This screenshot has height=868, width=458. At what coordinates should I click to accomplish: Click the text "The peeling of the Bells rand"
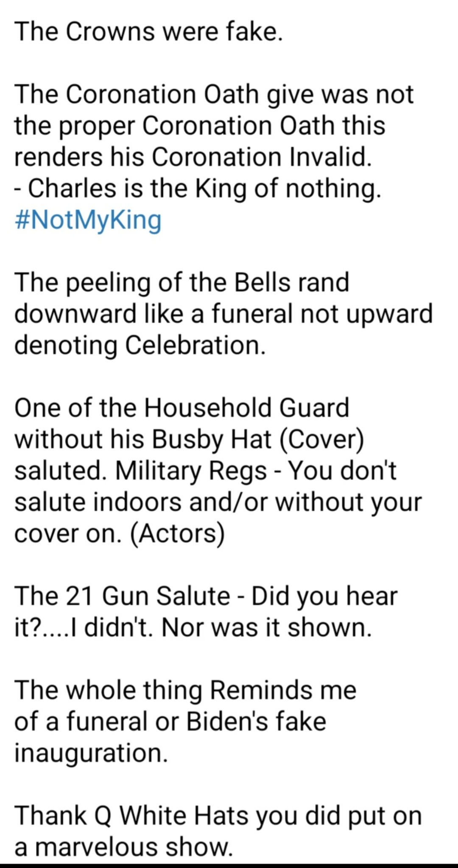coord(182,282)
